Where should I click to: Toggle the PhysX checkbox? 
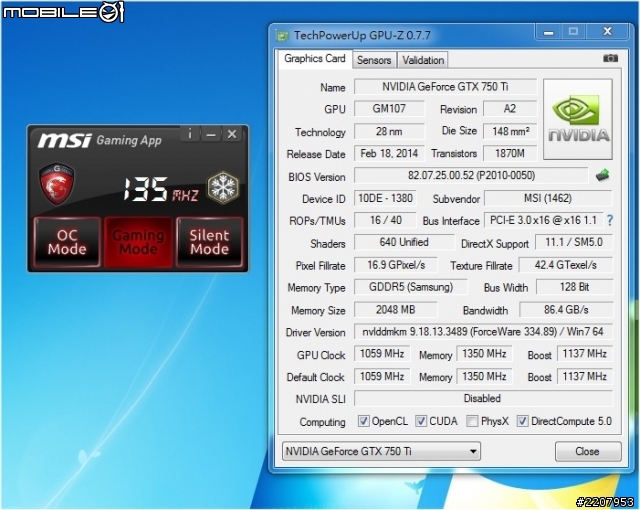point(472,421)
